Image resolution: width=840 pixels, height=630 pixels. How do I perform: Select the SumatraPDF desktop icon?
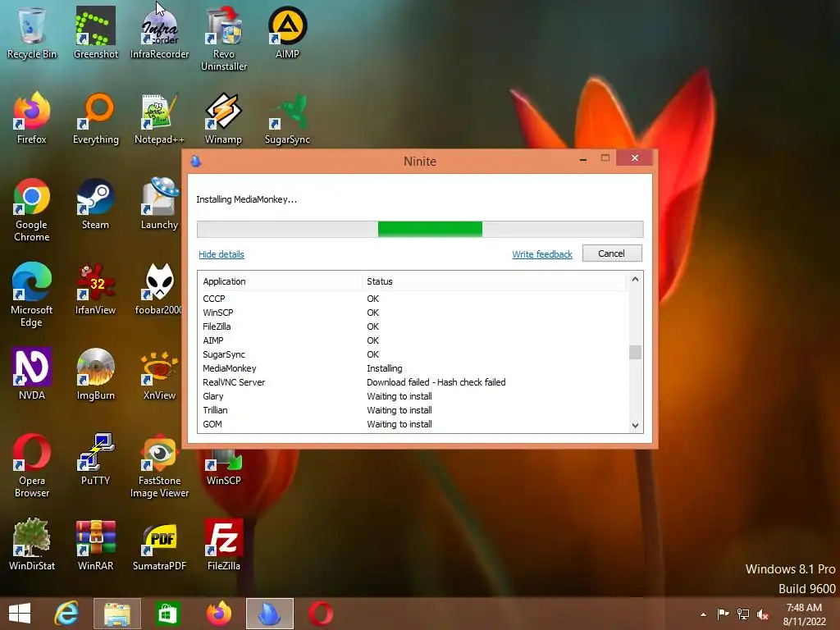click(x=160, y=545)
